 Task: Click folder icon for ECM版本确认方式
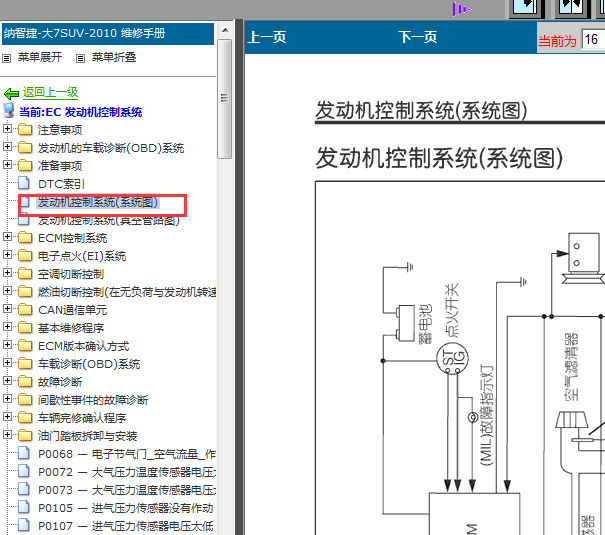[25, 346]
